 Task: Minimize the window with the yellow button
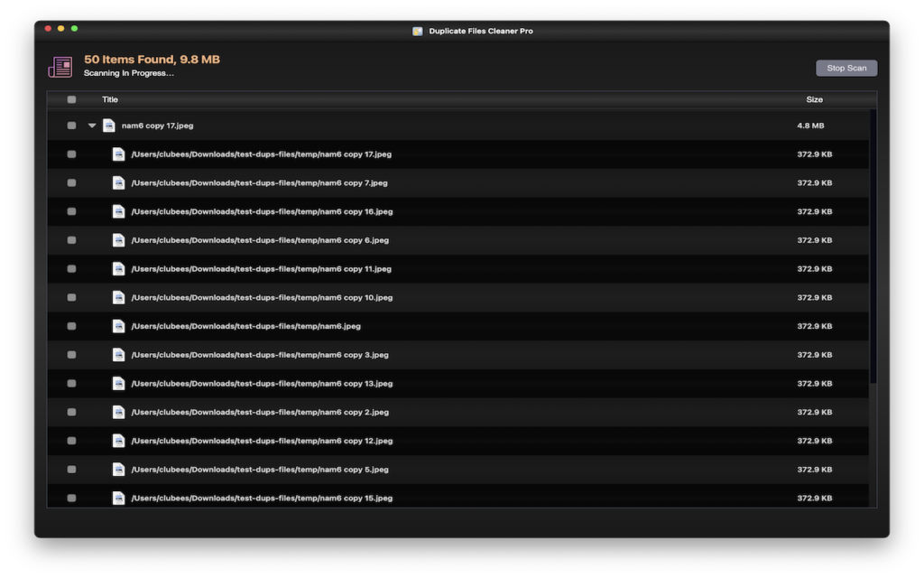point(60,28)
